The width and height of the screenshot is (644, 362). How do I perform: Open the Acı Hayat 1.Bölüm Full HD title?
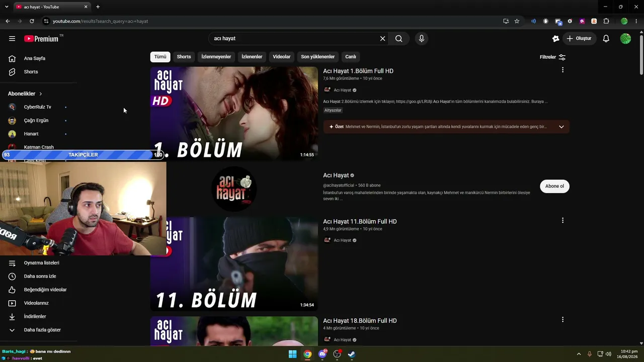[358, 71]
